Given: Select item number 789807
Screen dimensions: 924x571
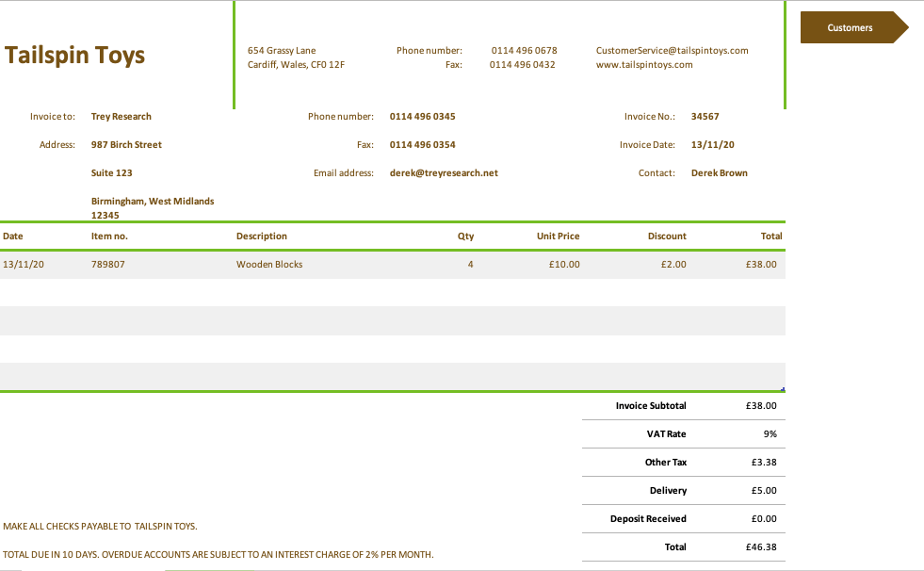Looking at the screenshot, I should pos(107,265).
